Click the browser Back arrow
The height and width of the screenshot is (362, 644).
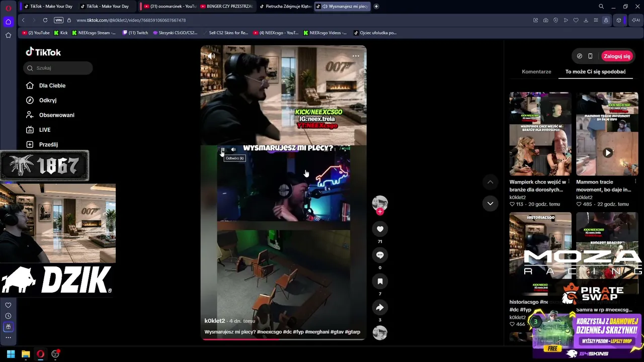pos(23,20)
